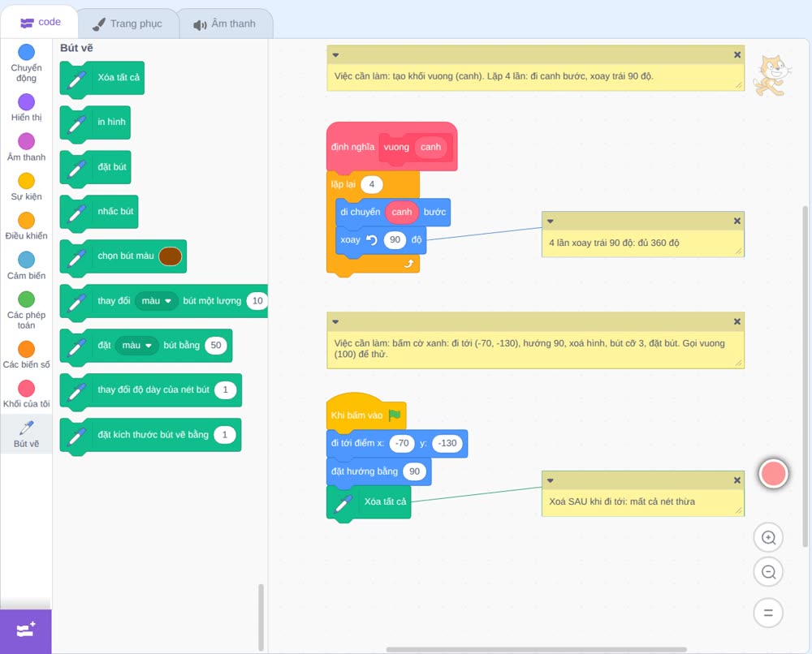
Task: Zoom in the workspace
Action: 768,538
